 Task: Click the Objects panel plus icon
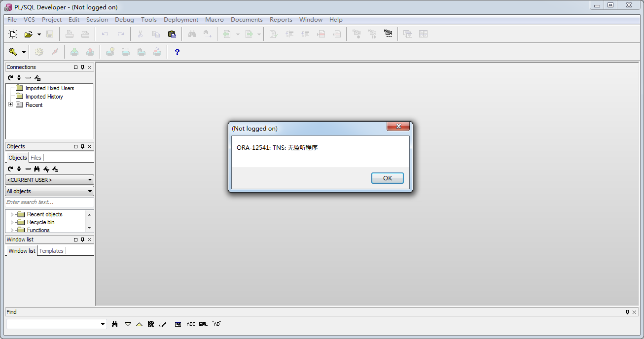click(19, 169)
